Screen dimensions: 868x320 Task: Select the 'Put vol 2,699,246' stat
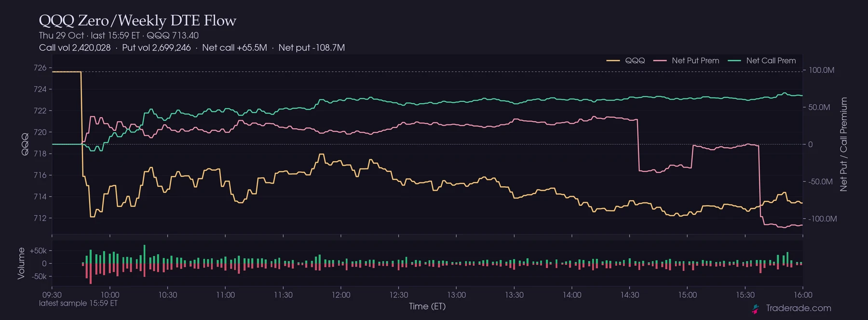[156, 48]
